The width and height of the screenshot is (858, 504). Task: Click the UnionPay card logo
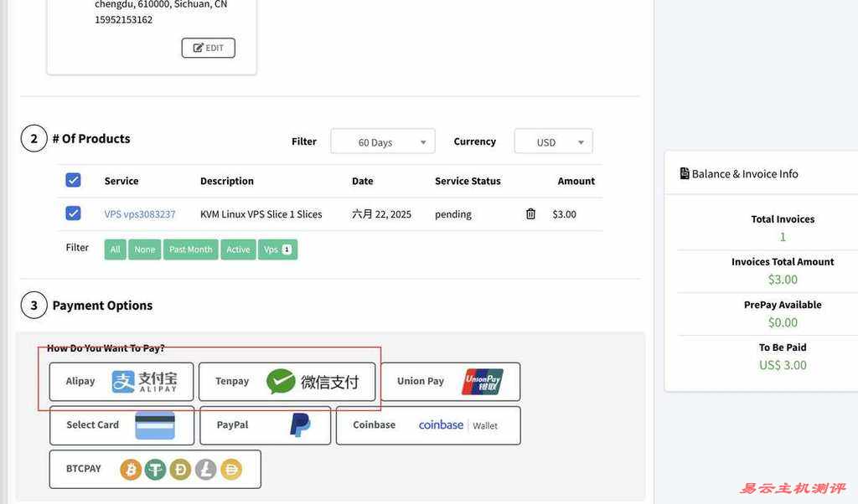pos(483,382)
